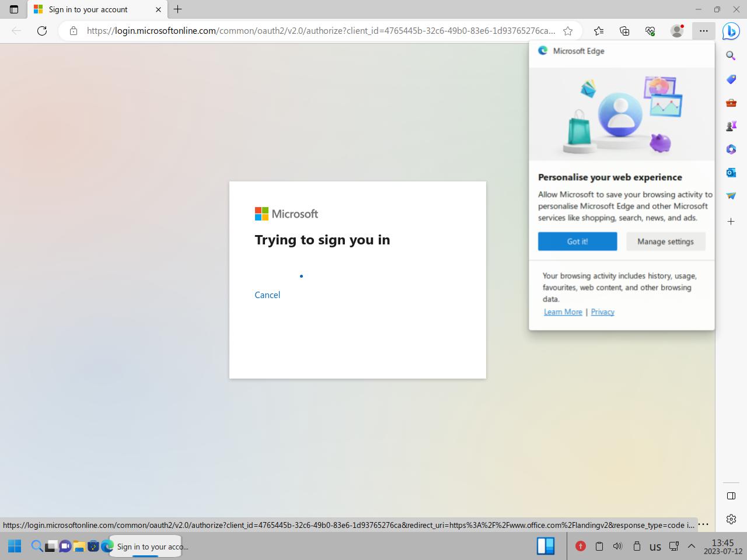Open the profile avatar menu
Viewport: 747px width, 560px height.
pos(677,31)
